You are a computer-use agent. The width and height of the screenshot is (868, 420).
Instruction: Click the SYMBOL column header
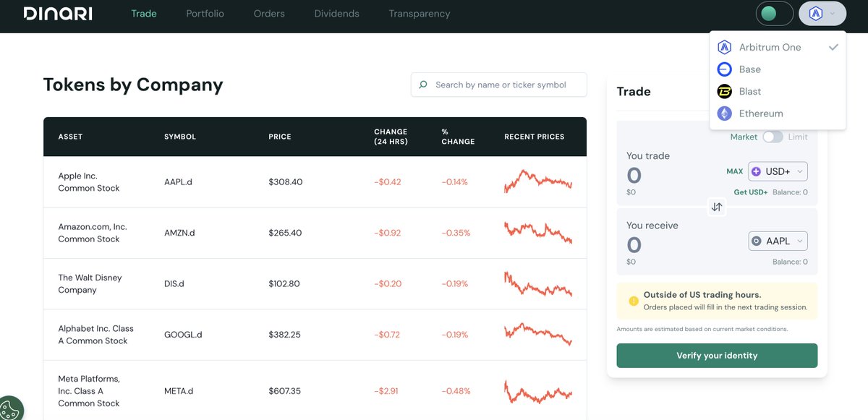tap(180, 137)
